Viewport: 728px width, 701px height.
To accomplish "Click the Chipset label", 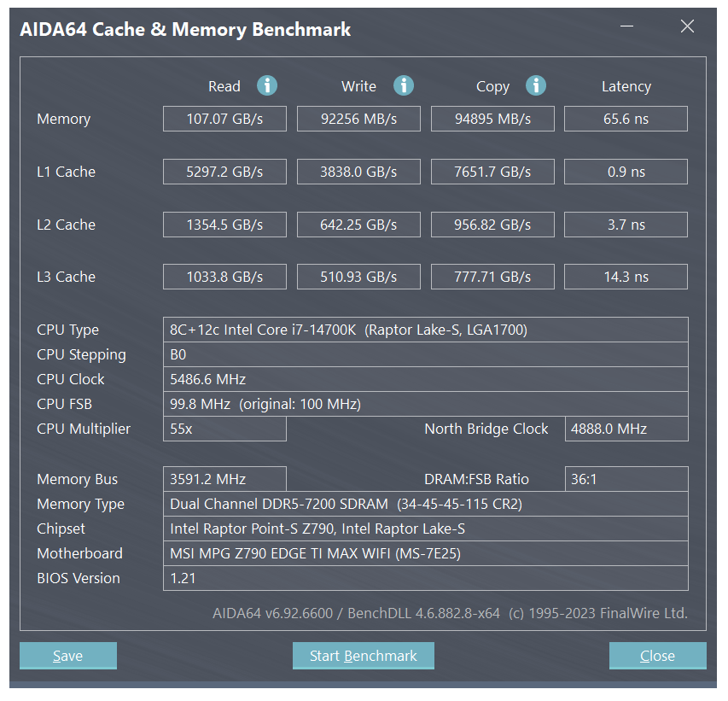I will 61,529.
